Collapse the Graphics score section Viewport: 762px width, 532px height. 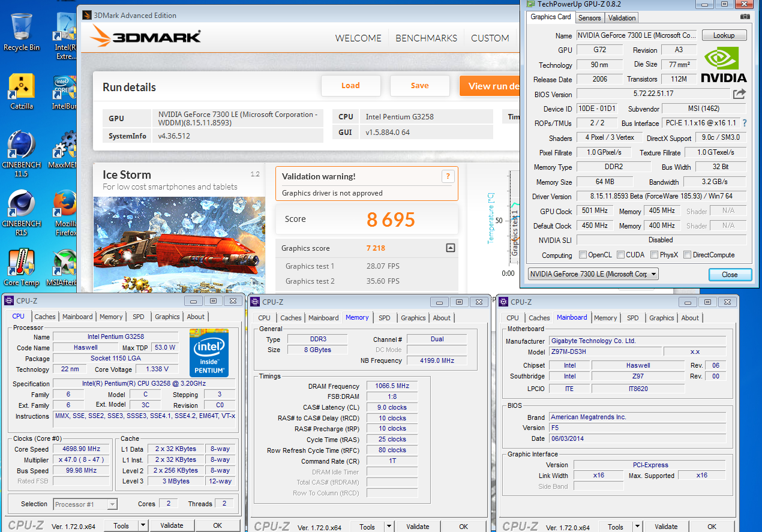(x=451, y=248)
